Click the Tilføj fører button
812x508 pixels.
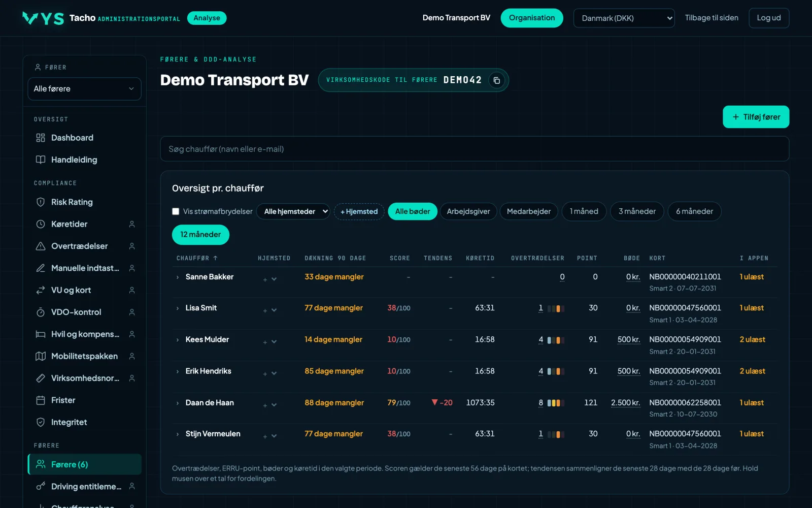[x=756, y=117]
